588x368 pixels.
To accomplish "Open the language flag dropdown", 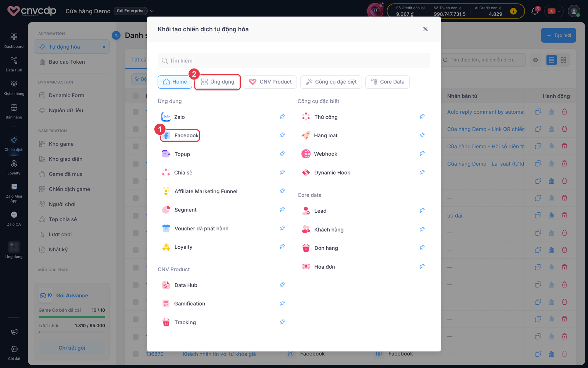I will coord(554,11).
